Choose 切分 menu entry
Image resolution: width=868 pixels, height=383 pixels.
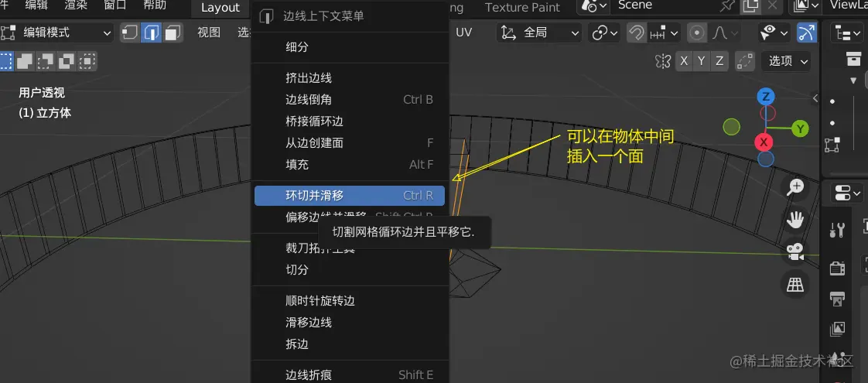350,269
